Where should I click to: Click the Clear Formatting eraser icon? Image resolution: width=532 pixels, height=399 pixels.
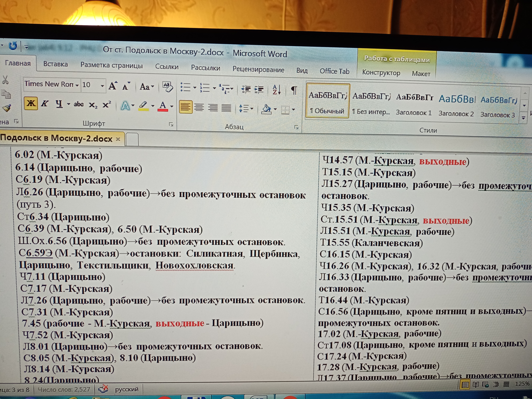click(168, 87)
